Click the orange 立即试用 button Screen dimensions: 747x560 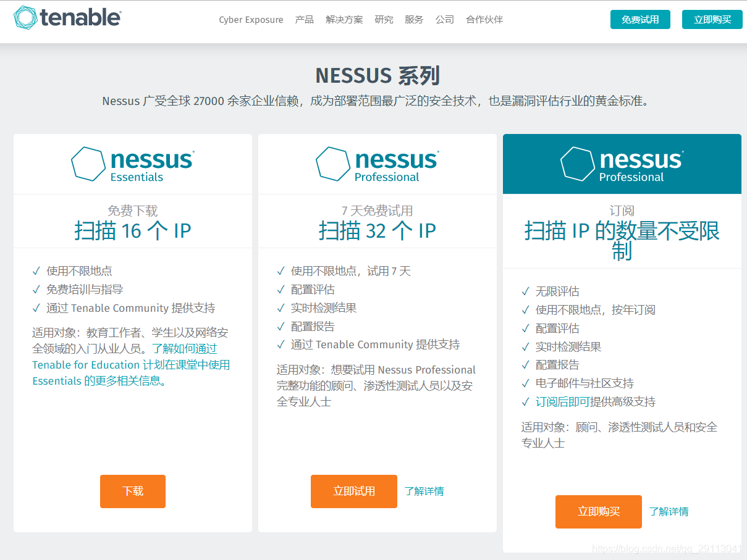pos(354,491)
